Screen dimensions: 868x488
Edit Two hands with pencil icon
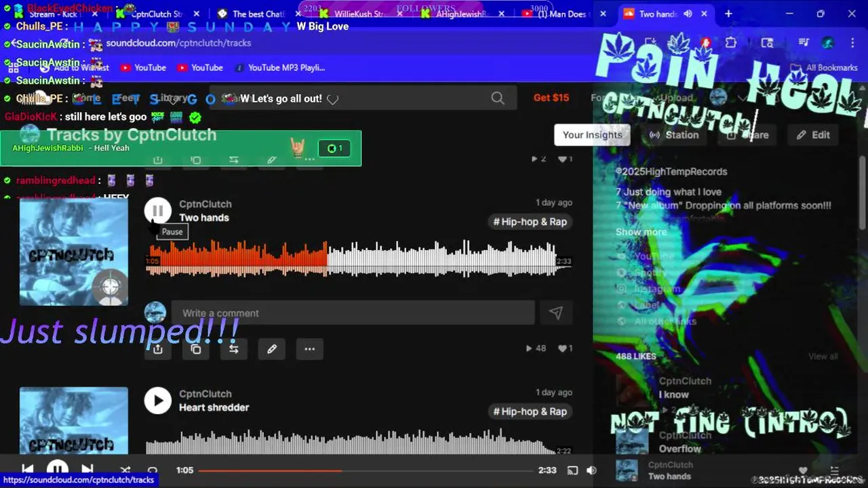point(272,349)
